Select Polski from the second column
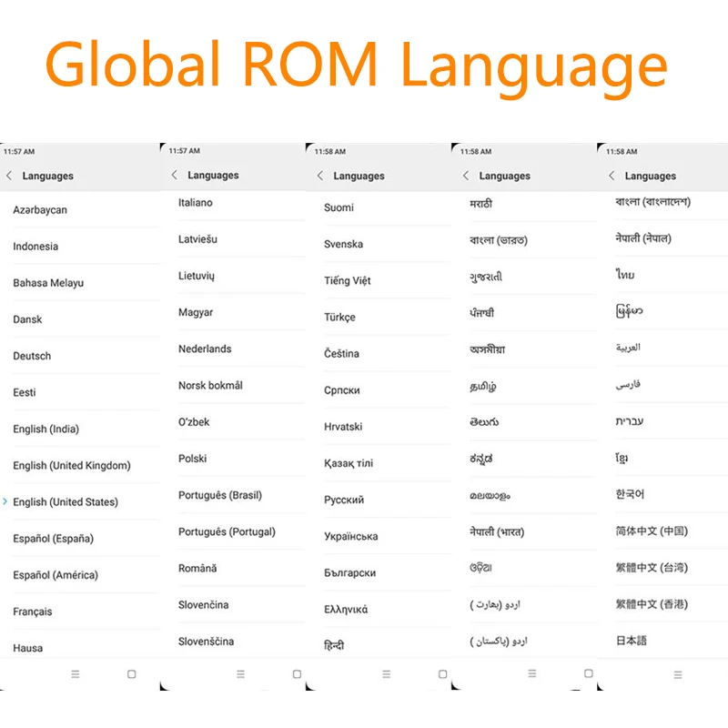 [192, 459]
